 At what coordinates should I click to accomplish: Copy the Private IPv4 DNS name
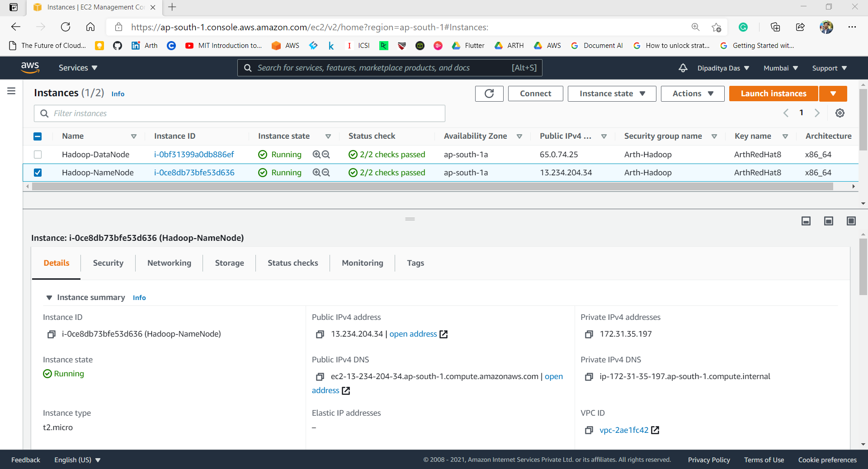pos(589,377)
